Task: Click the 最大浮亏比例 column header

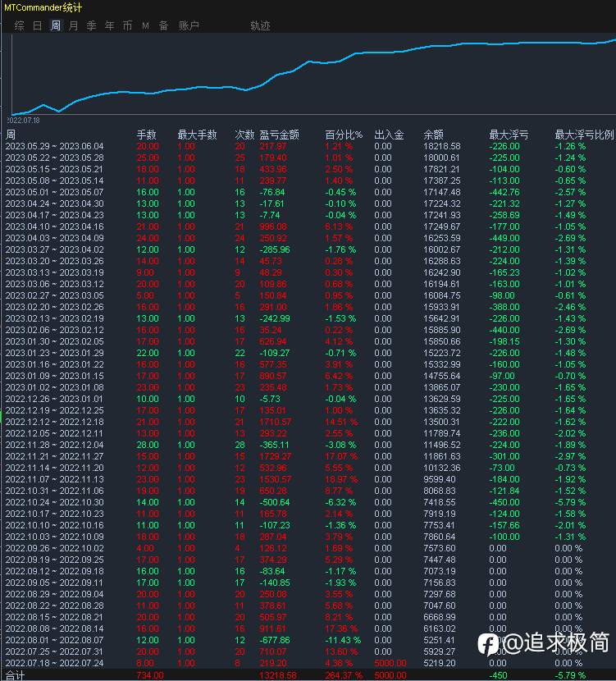Action: pyautogui.click(x=583, y=135)
